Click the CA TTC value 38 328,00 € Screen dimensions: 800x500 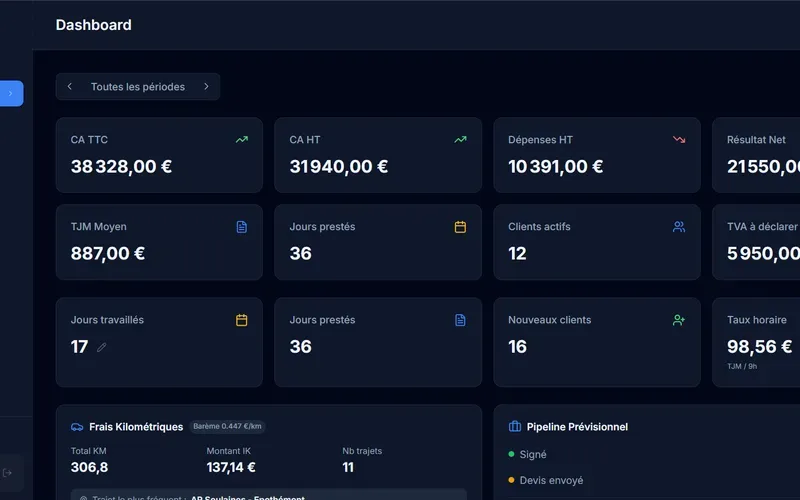click(x=121, y=166)
